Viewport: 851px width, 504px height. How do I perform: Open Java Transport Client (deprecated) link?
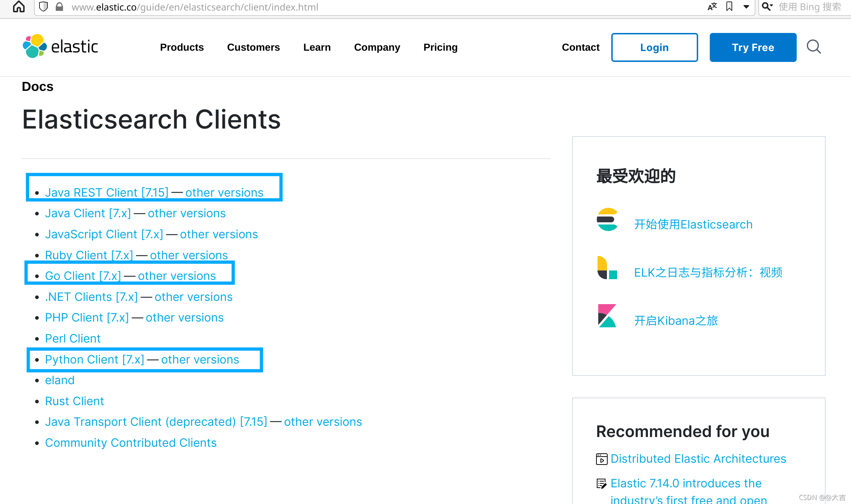coord(156,422)
